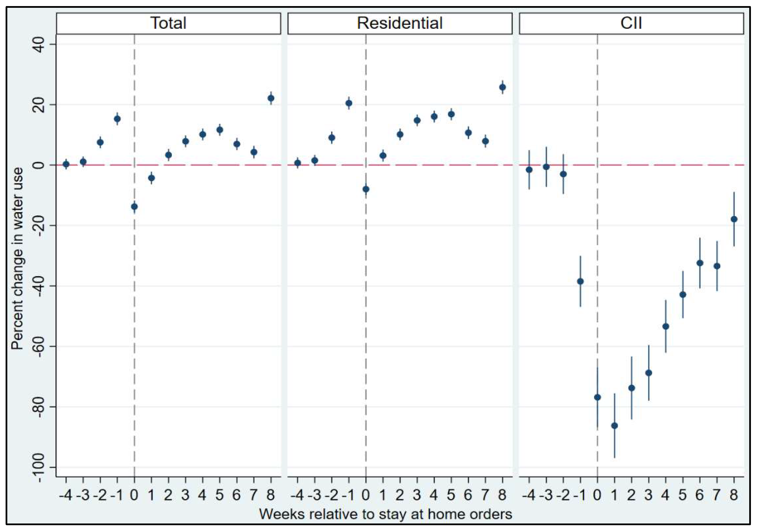Click week 4 data point in CII panel
Screen dimensions: 757x532
coord(666,326)
